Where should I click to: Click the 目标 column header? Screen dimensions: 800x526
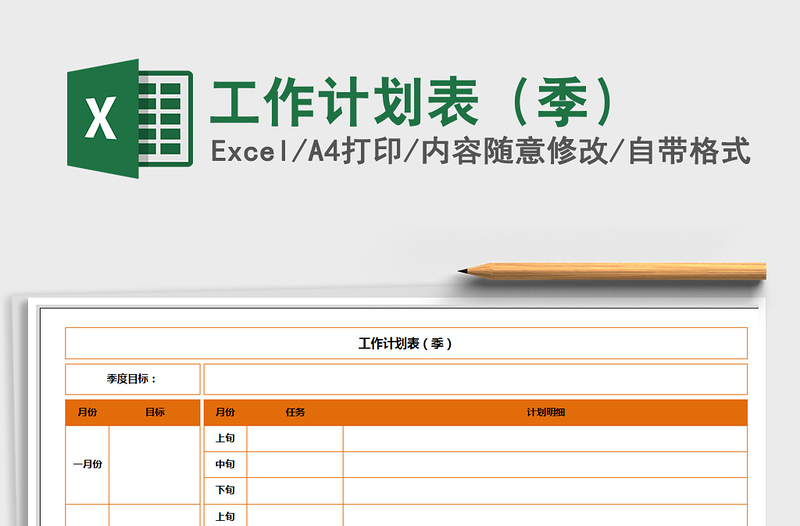tap(155, 412)
